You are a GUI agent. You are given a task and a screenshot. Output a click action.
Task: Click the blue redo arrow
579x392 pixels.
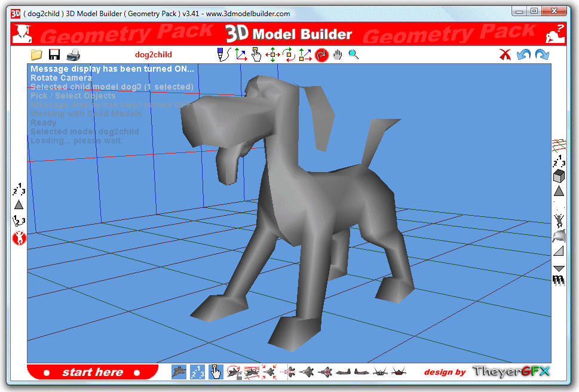[x=542, y=55]
